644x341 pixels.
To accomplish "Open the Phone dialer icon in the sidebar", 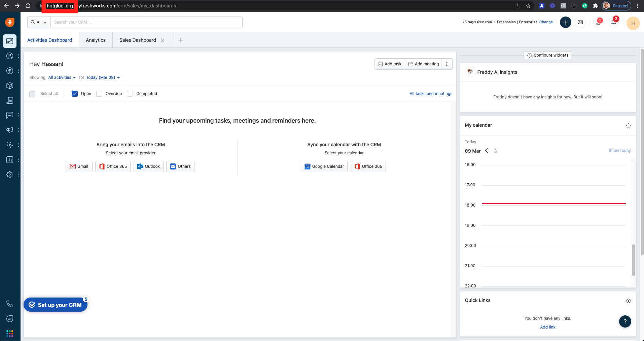I will click(x=10, y=304).
